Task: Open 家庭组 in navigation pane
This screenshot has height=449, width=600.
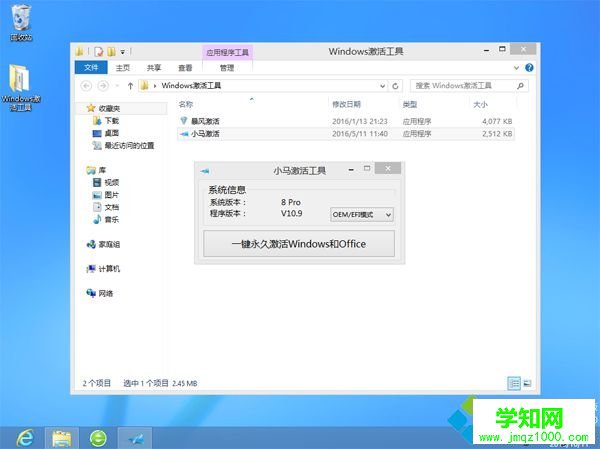Action: pos(103,244)
